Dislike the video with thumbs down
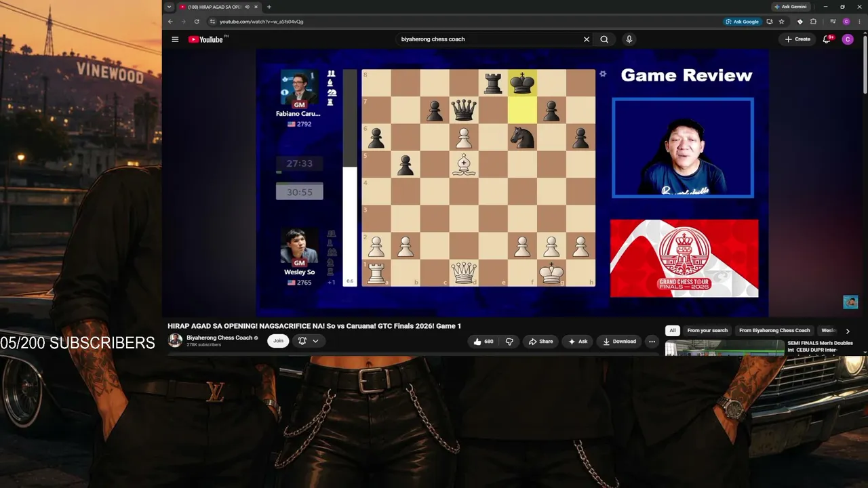The height and width of the screenshot is (488, 868). 509,342
